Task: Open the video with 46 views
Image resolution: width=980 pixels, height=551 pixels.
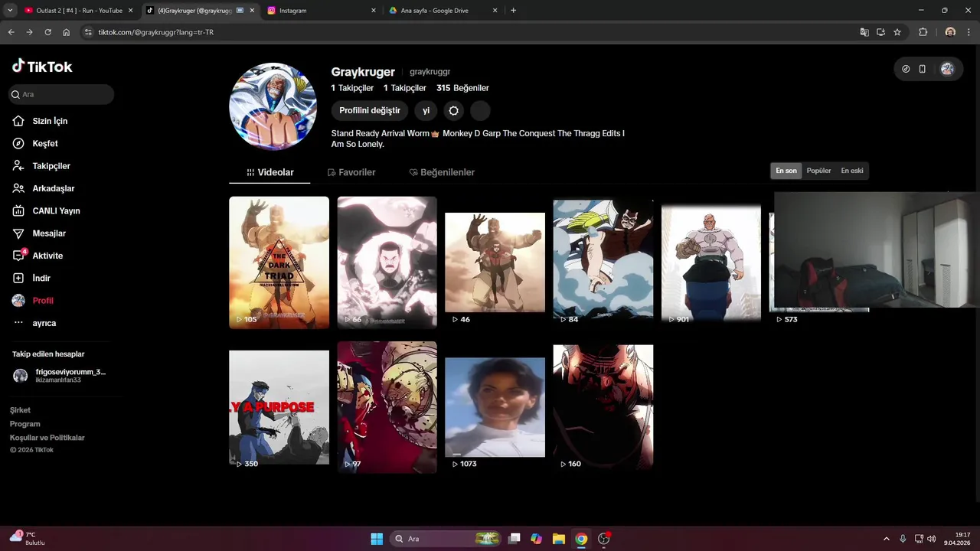Action: [x=495, y=262]
